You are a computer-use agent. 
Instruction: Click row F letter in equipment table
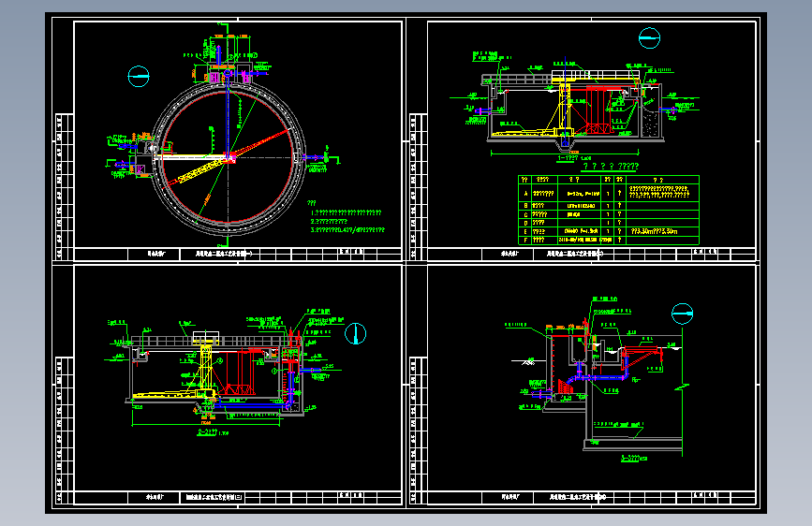tap(525, 241)
